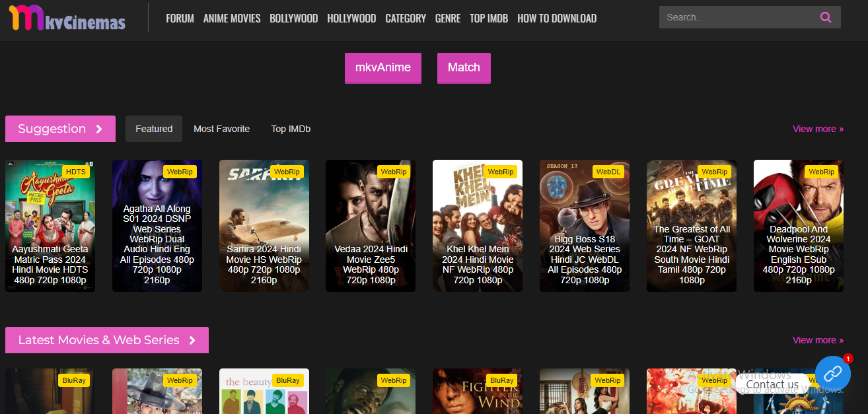
Task: Open the FORUM menu item
Action: click(180, 18)
